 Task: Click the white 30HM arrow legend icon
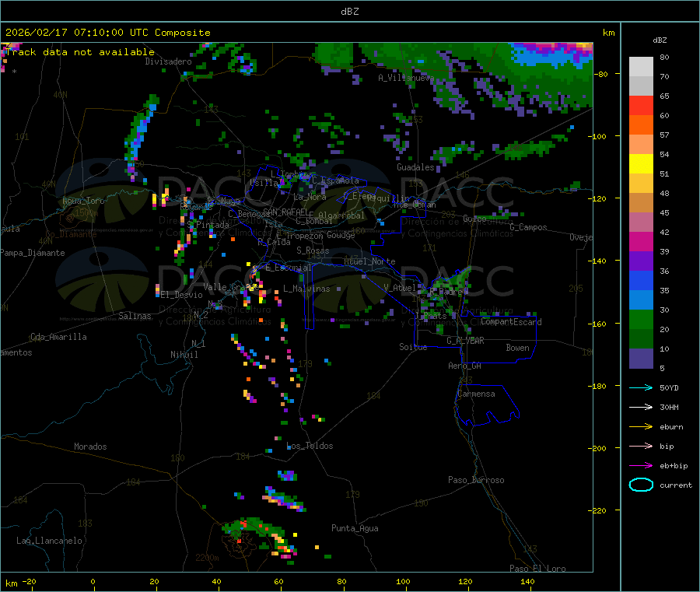(x=641, y=407)
